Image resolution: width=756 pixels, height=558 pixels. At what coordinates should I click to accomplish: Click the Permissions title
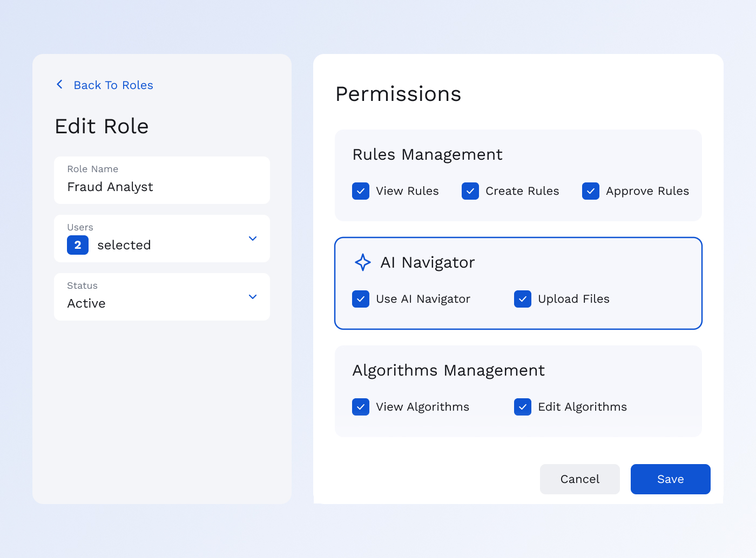tap(399, 94)
